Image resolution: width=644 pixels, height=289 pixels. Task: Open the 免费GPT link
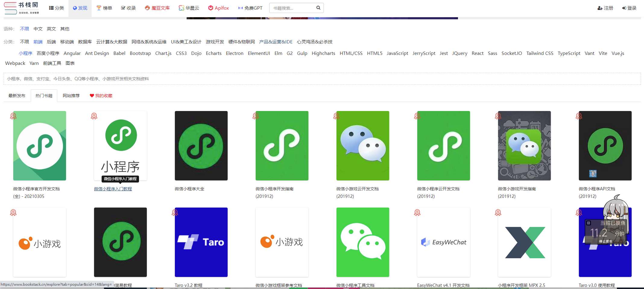250,8
